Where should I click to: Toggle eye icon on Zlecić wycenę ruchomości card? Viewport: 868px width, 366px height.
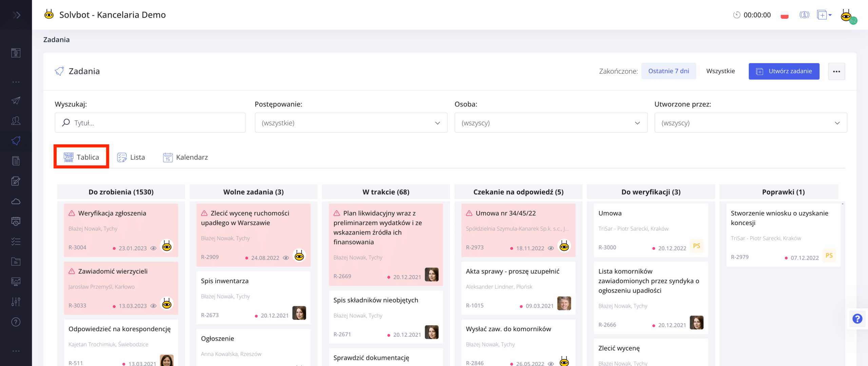click(286, 258)
